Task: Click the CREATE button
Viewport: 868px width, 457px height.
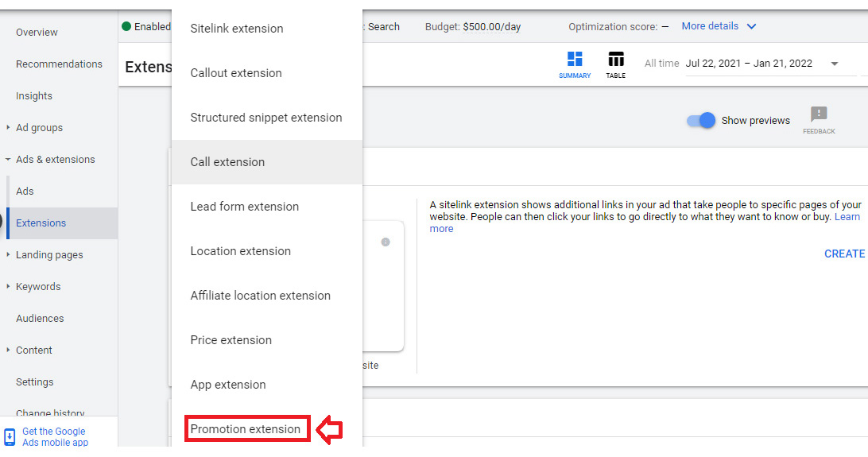Action: 844,254
